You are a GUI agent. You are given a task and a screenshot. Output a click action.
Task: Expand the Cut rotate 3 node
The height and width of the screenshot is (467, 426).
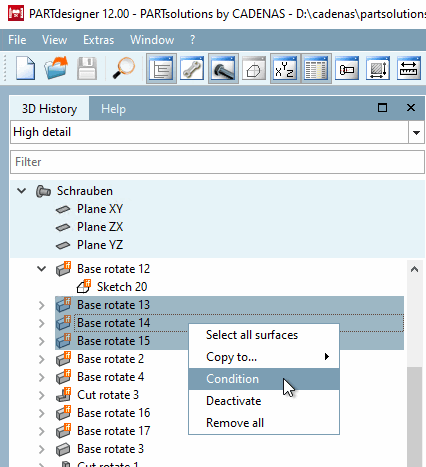click(x=42, y=395)
